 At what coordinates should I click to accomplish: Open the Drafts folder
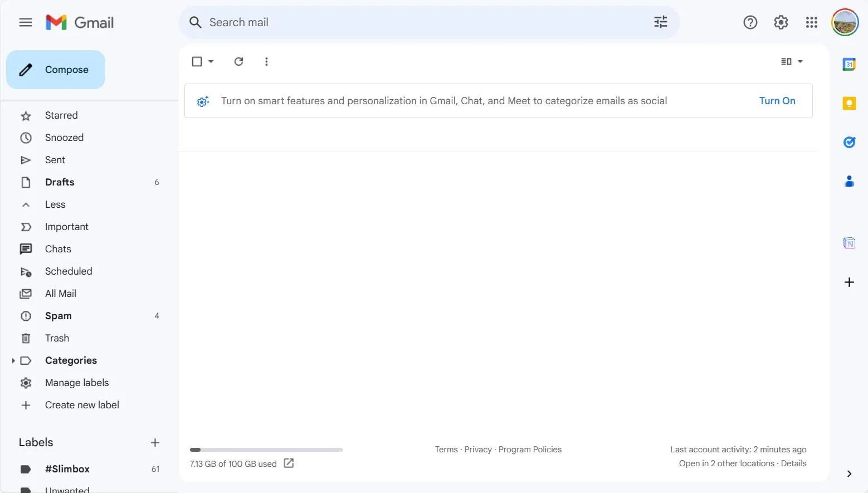point(59,182)
